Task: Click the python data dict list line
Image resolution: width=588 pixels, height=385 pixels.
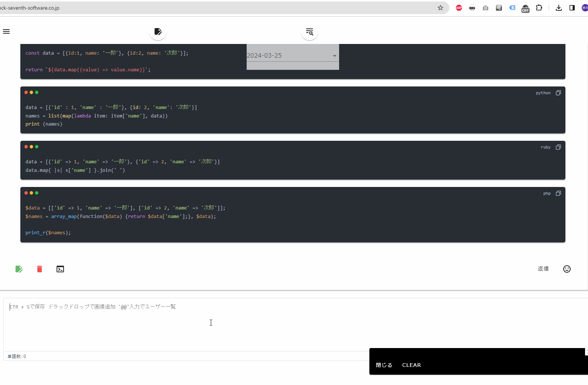Action: coord(111,108)
